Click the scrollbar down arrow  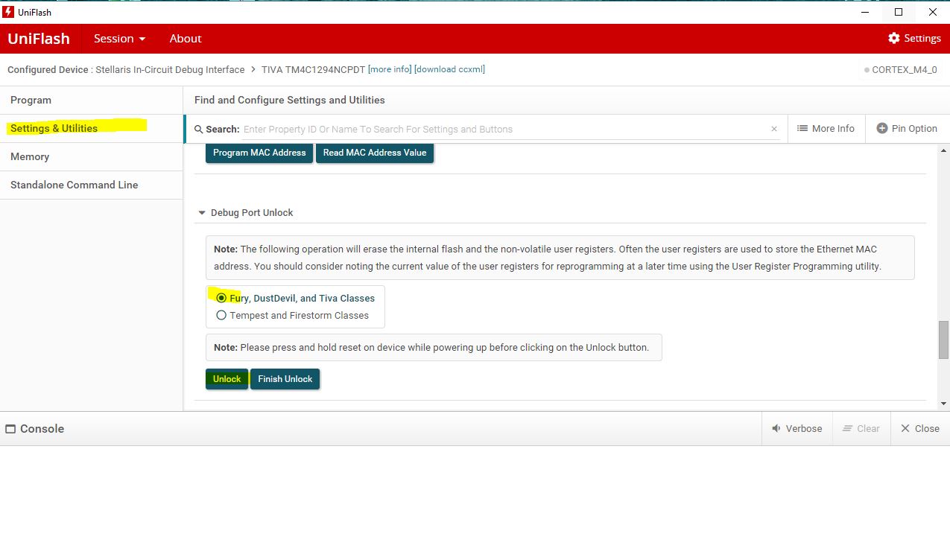pos(943,404)
